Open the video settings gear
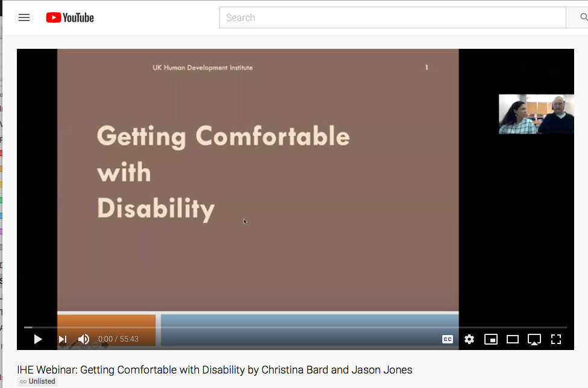588x388 pixels. [x=469, y=339]
